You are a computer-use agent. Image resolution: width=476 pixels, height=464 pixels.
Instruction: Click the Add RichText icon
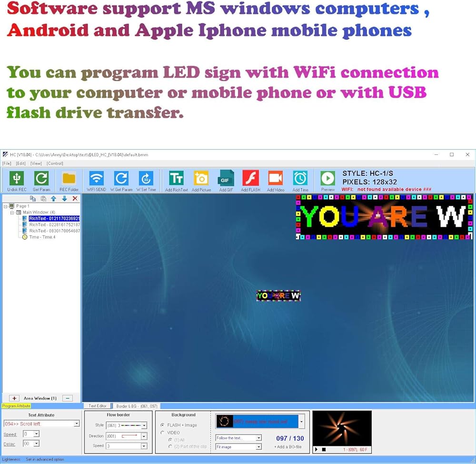coord(176,179)
